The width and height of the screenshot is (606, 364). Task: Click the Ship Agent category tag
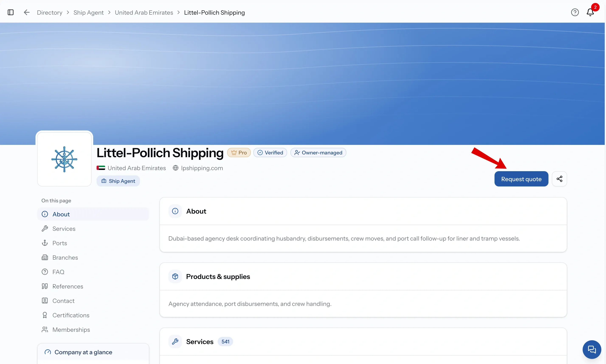[x=118, y=181]
